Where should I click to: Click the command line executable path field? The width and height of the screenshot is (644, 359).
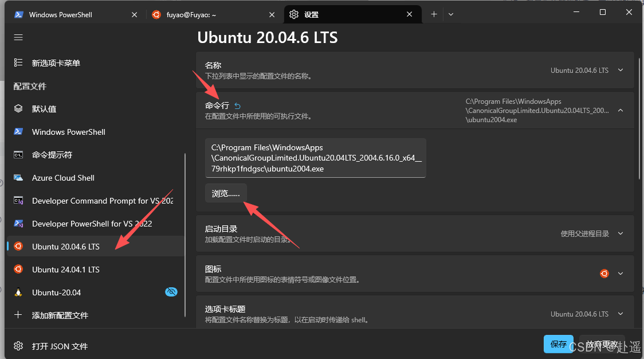[316, 158]
